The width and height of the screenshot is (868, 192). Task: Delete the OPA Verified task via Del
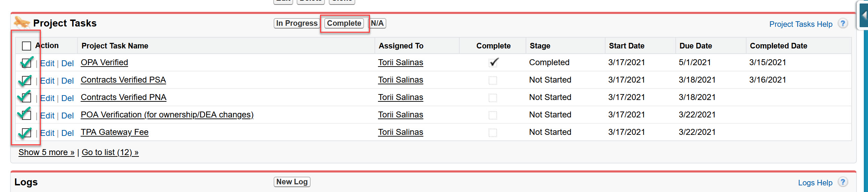pos(67,63)
